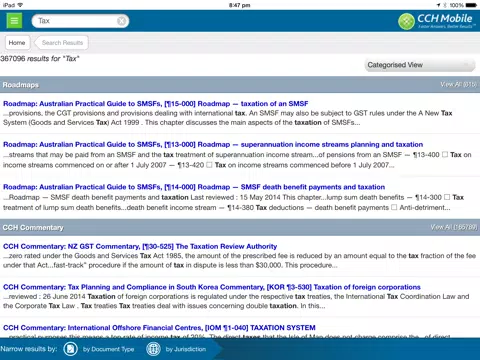Screen dimensions: 480x360
Task: Select Search Results breadcrumb
Action: tap(62, 43)
